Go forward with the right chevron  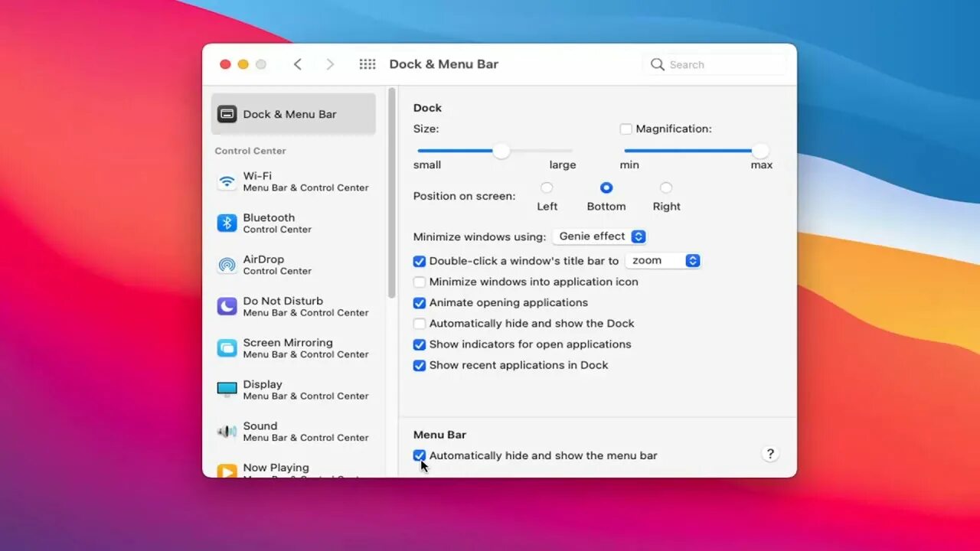tap(330, 64)
